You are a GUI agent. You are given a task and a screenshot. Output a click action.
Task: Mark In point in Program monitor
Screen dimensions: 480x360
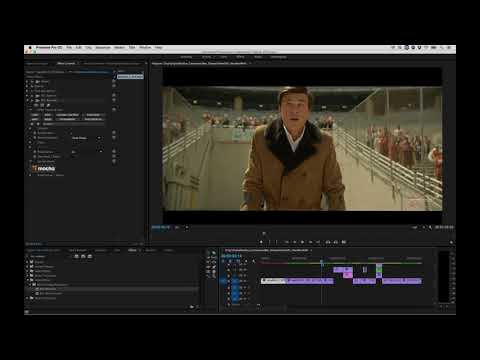pyautogui.click(x=270, y=242)
